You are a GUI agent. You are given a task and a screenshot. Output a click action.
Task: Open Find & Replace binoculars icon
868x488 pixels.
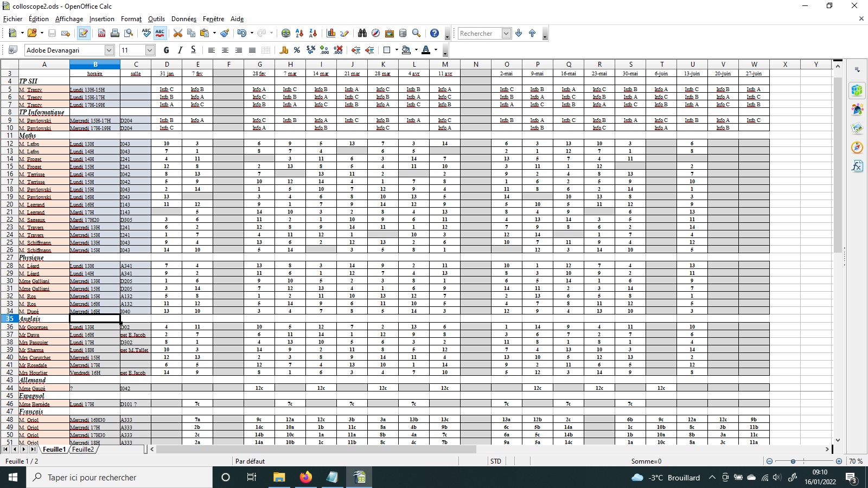(362, 33)
